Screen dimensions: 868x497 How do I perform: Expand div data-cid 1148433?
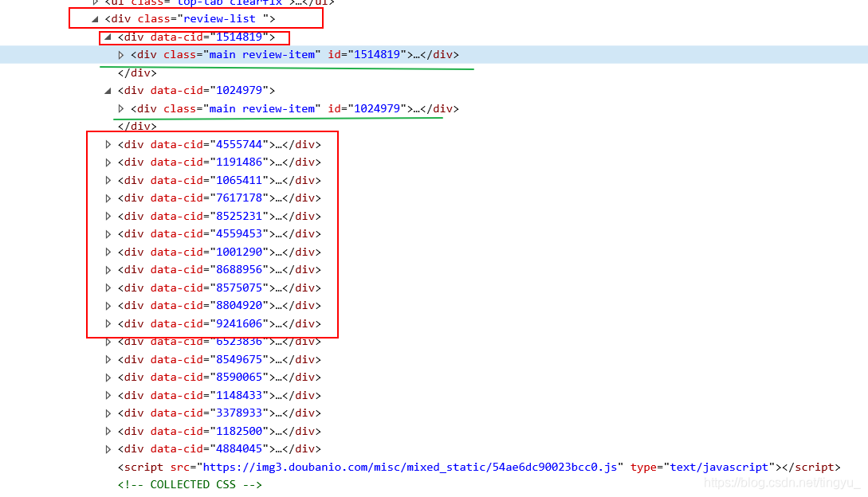click(x=108, y=395)
